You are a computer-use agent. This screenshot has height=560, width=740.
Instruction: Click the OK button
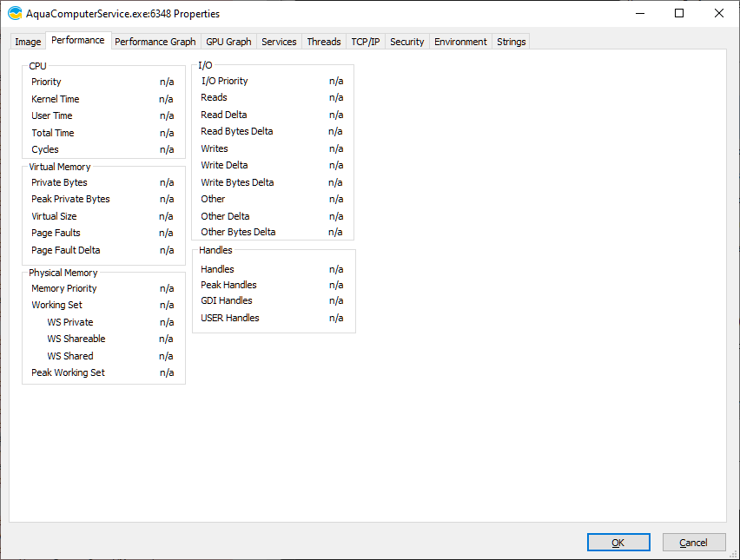(618, 543)
